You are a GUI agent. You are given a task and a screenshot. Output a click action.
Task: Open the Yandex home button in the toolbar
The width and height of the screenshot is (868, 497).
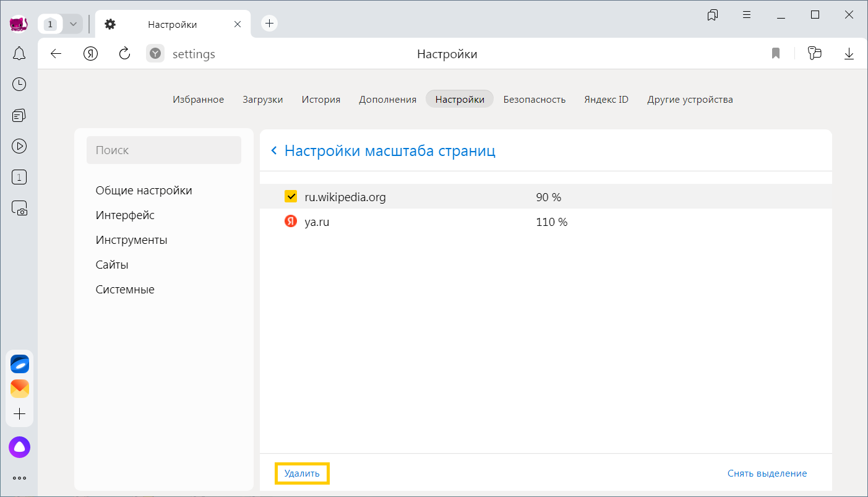click(91, 54)
